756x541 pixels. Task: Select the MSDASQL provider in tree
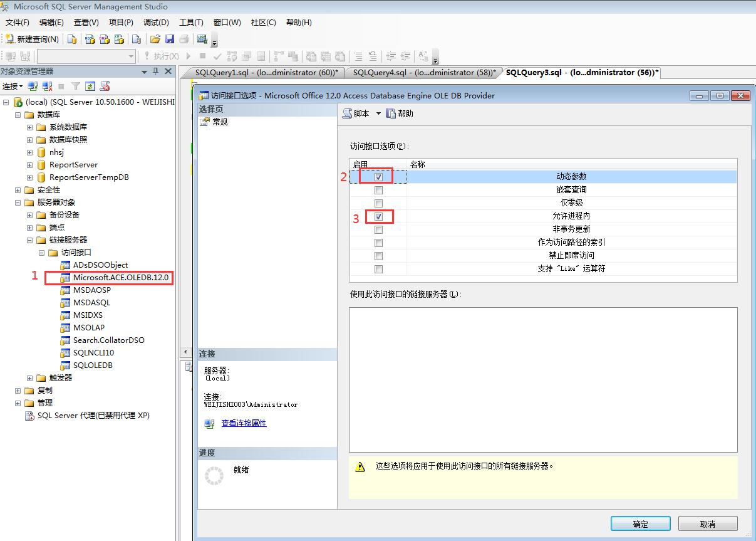pos(91,302)
